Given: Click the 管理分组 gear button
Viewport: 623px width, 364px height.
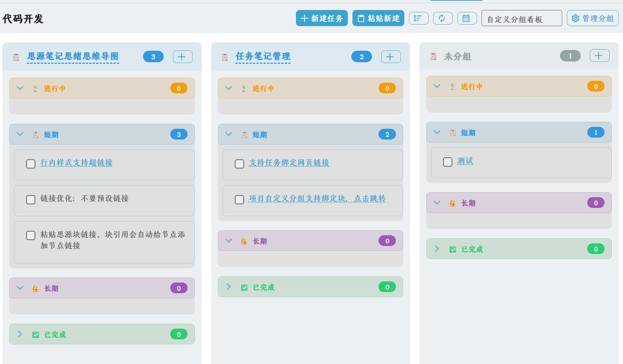Looking at the screenshot, I should (x=592, y=18).
